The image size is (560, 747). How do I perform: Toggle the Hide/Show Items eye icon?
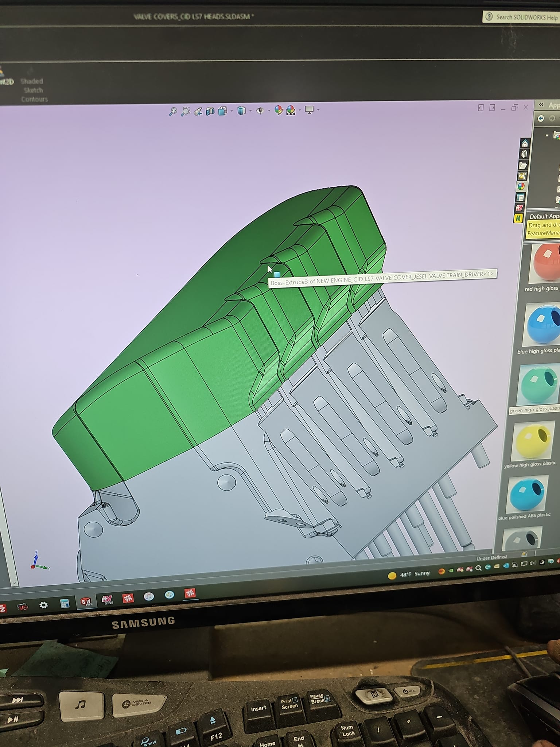click(260, 111)
